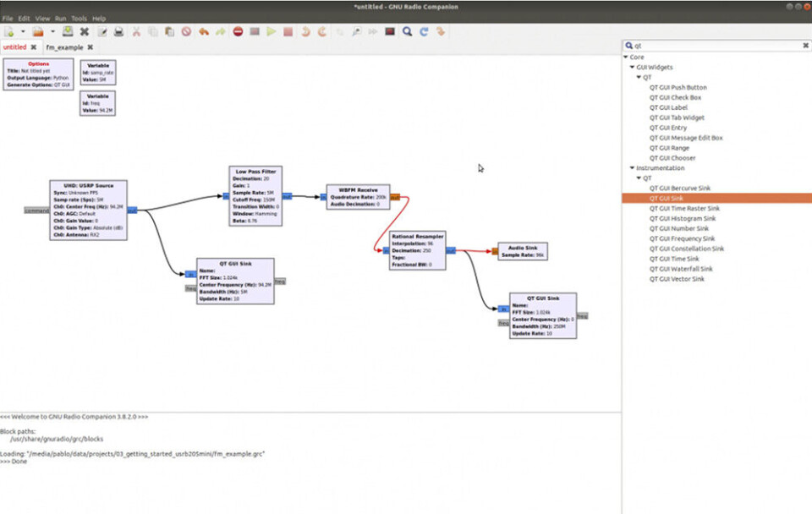The image size is (812, 514).
Task: Click the disable block toolbar icon
Action: point(356,31)
